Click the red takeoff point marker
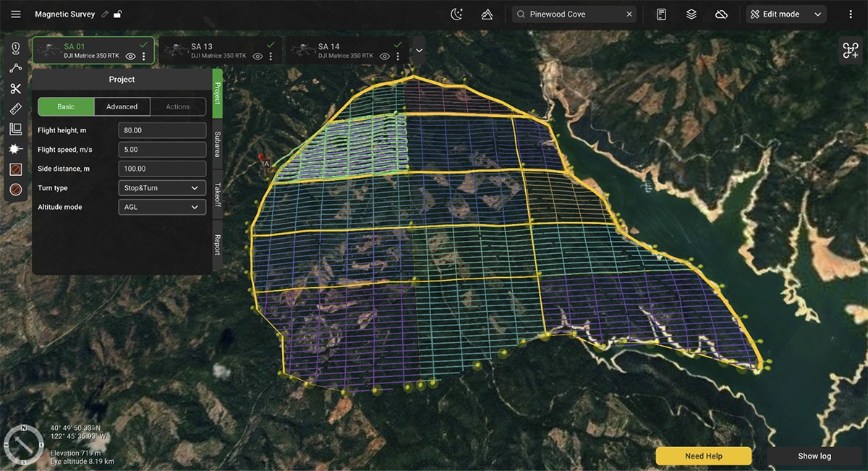 [x=261, y=157]
